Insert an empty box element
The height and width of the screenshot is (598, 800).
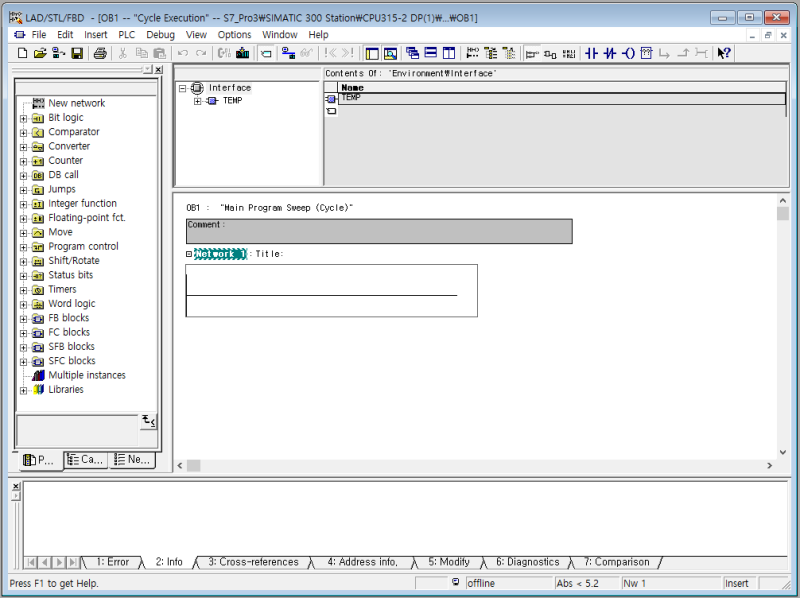point(647,53)
